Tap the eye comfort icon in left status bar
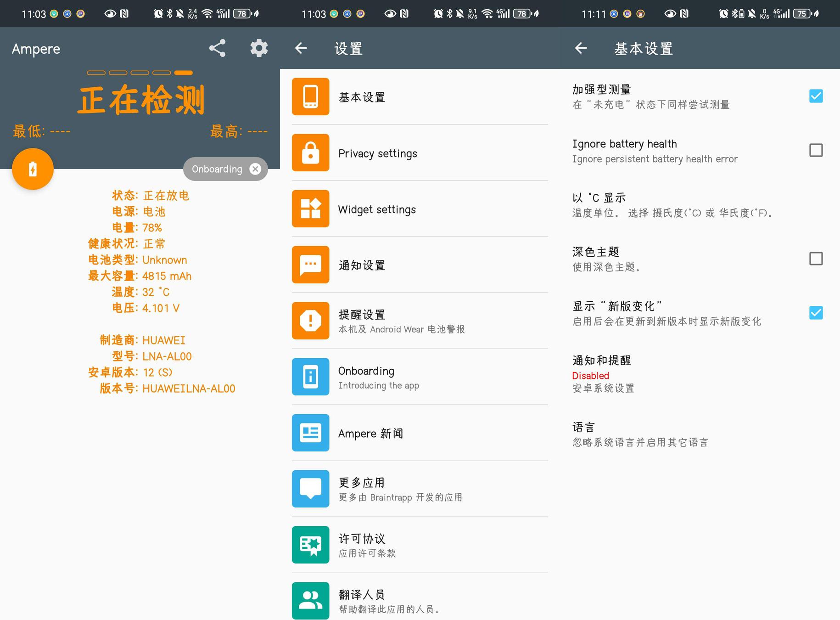840x620 pixels. coord(110,14)
